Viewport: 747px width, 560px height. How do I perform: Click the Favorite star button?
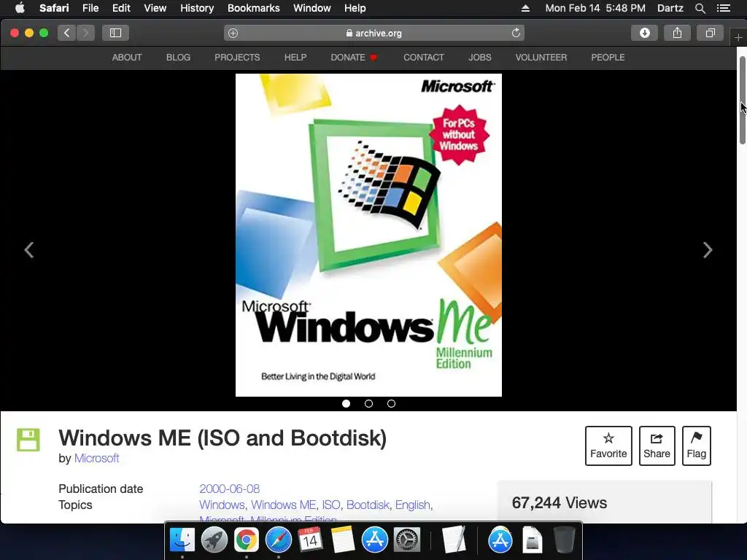608,446
